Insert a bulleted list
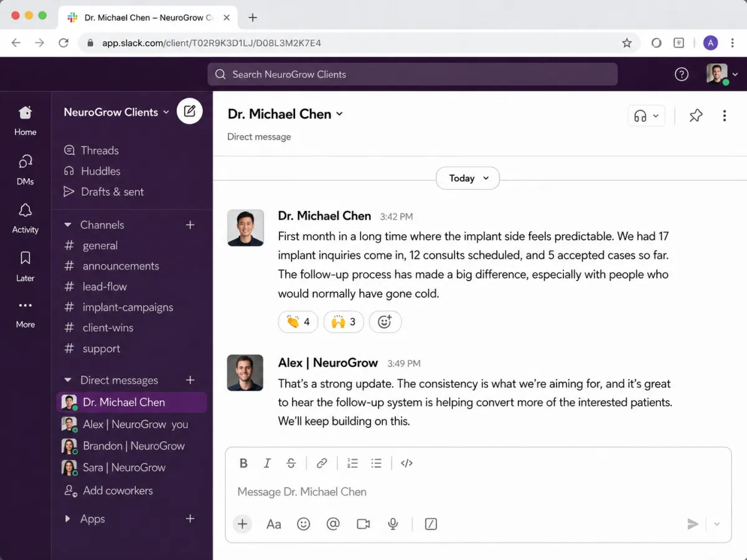 pos(376,463)
